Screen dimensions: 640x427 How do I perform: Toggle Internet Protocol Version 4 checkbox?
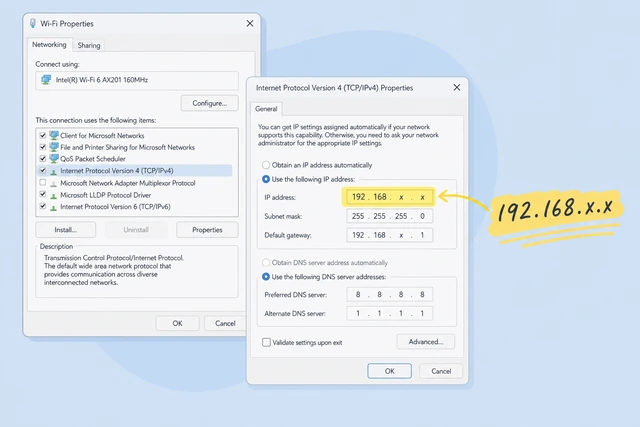coord(42,170)
